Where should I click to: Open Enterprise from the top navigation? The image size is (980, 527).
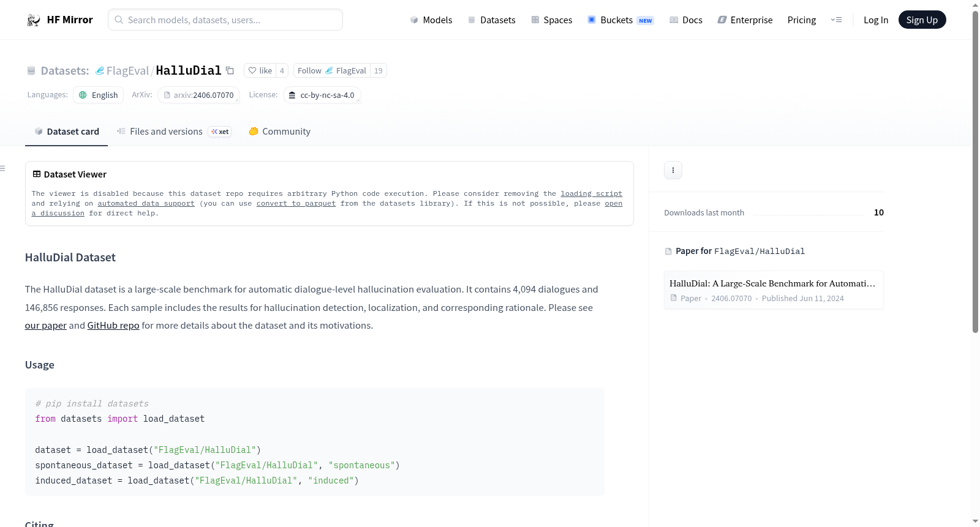tap(745, 20)
